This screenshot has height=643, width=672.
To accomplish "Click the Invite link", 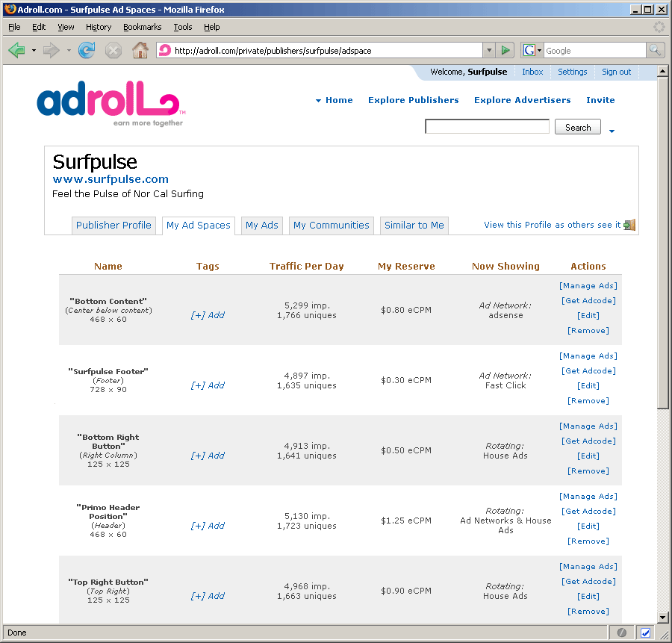I will tap(600, 100).
